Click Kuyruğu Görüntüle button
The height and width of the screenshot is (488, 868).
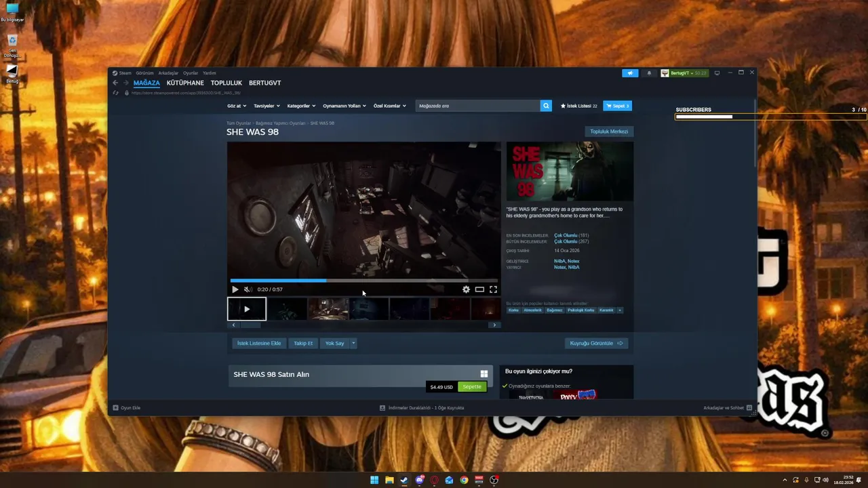point(597,343)
